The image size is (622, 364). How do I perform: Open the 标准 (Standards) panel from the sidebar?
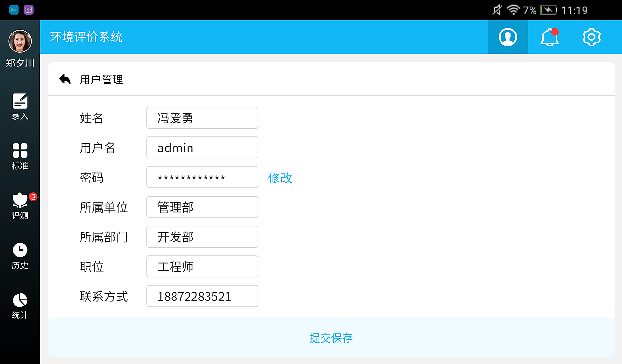click(x=19, y=155)
